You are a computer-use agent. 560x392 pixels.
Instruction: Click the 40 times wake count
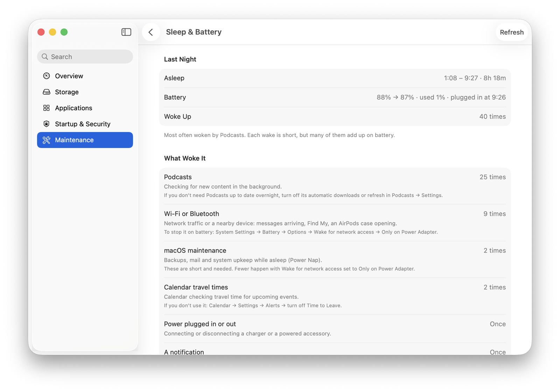pyautogui.click(x=492, y=117)
